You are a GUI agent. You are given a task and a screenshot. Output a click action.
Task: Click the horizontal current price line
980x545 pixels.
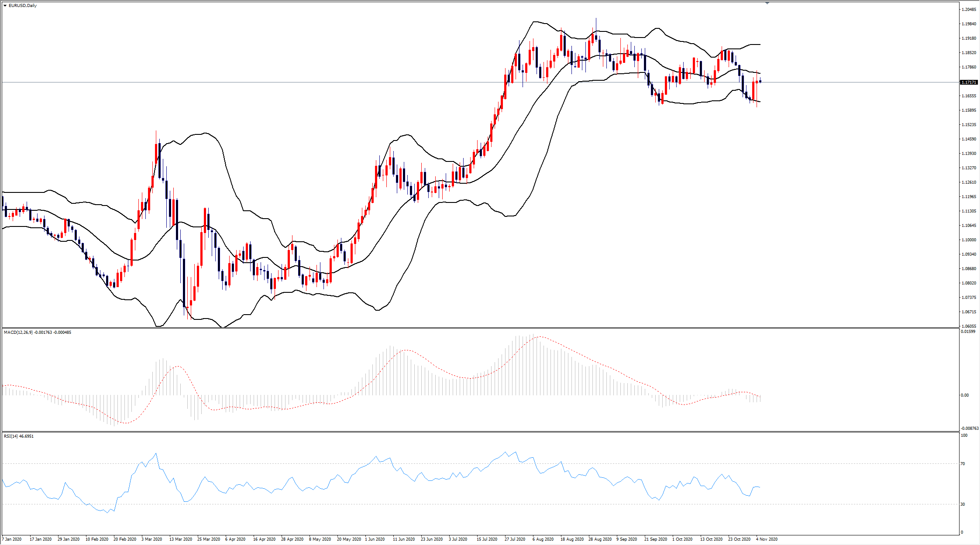[480, 82]
